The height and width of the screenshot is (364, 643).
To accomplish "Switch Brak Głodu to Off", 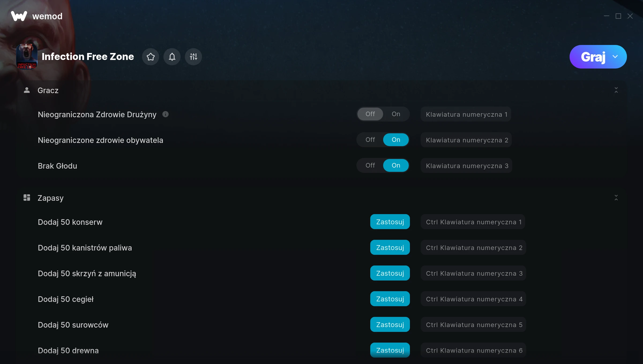I will [x=370, y=165].
